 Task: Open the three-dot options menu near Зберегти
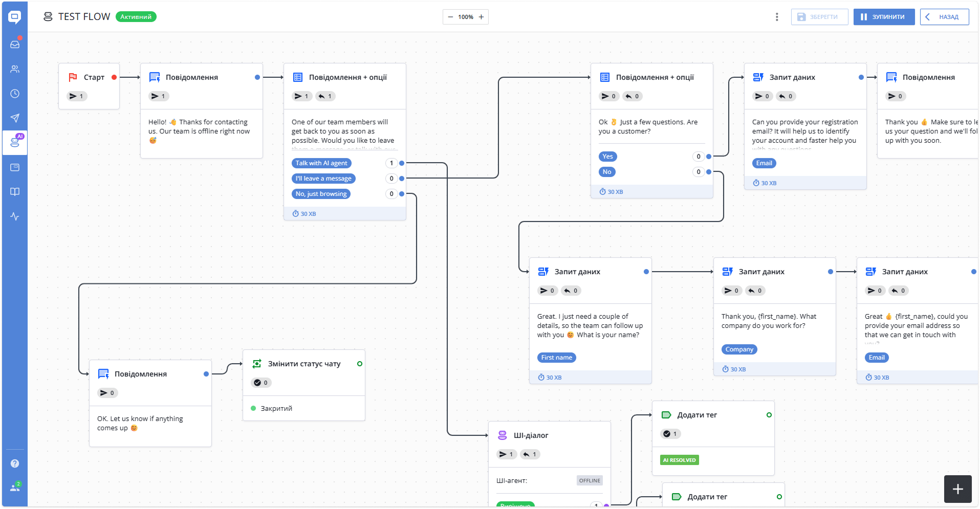[x=777, y=16]
